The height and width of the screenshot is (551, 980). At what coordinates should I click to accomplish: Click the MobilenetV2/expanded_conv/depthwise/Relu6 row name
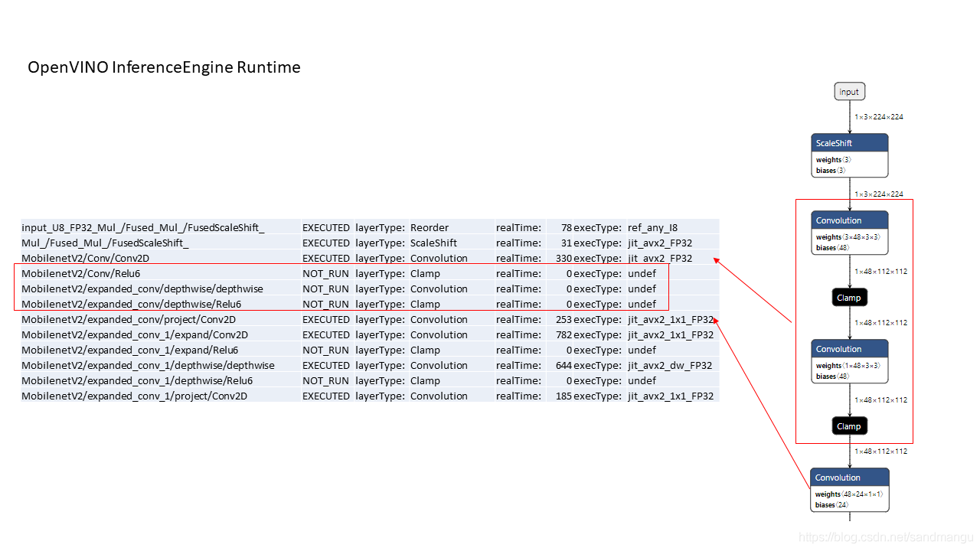point(132,304)
